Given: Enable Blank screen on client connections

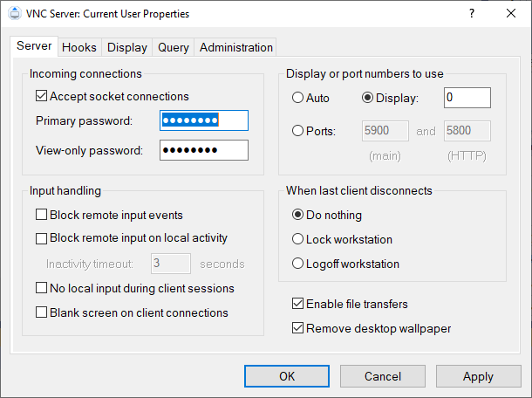Looking at the screenshot, I should (x=42, y=312).
